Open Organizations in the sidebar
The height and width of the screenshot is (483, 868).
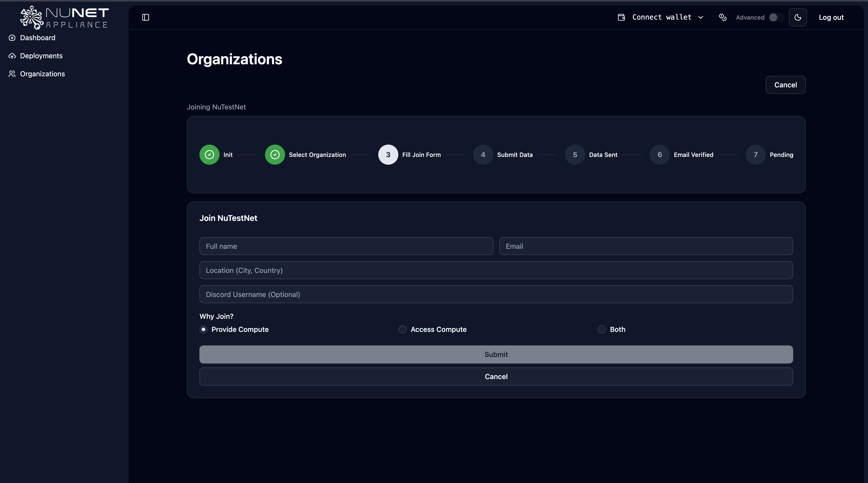click(42, 74)
